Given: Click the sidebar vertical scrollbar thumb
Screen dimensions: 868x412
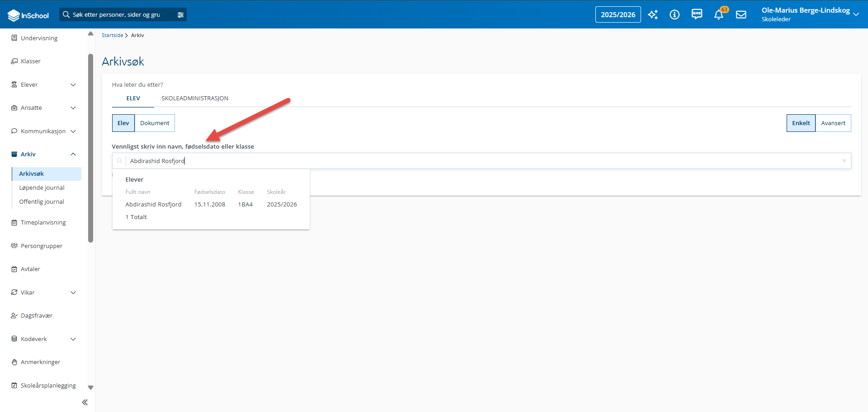Looking at the screenshot, I should tap(90, 148).
